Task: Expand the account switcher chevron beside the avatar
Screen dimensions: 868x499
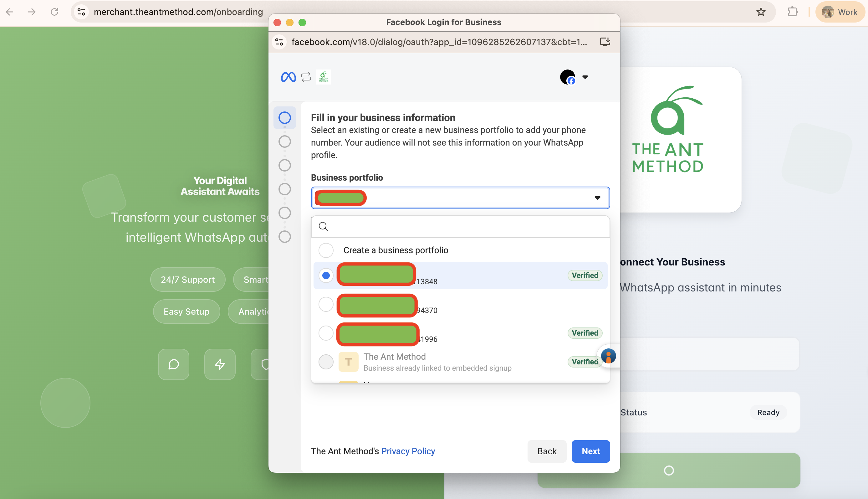Action: coord(585,77)
